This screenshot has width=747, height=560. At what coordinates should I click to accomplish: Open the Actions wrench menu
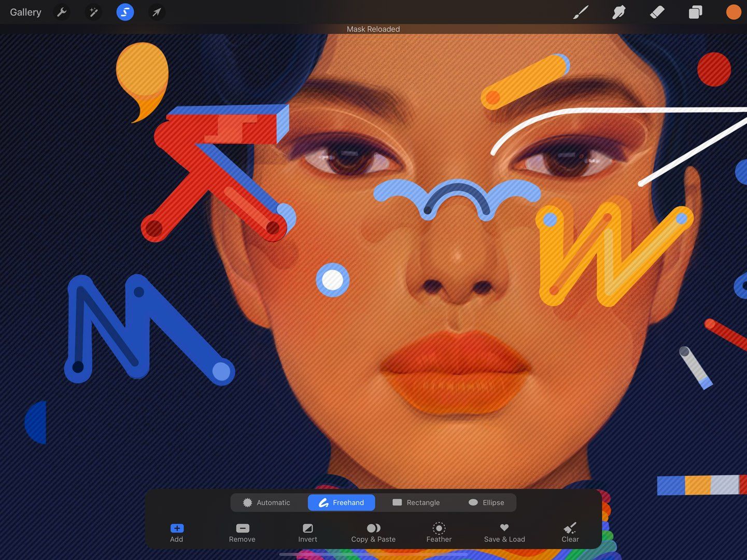(62, 12)
